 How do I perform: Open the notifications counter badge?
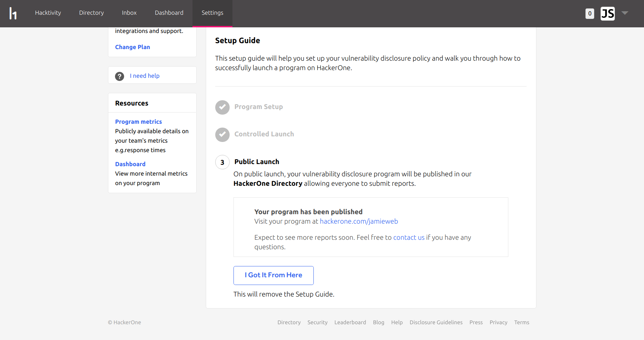point(590,14)
